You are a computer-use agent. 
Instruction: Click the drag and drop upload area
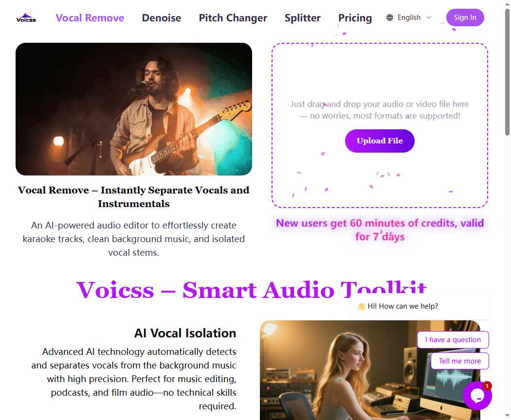point(380,125)
